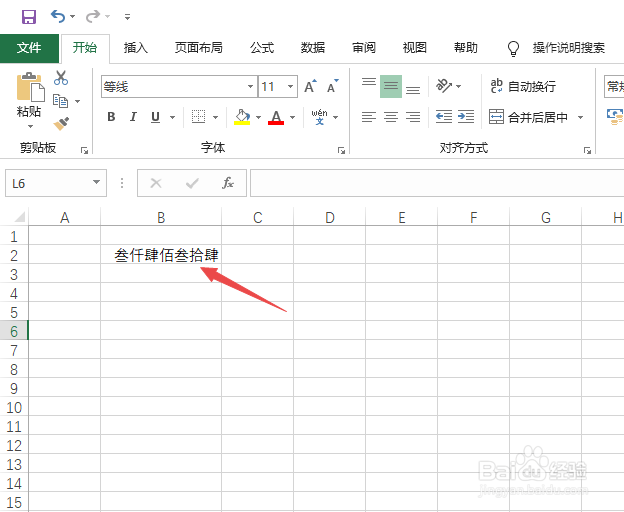The height and width of the screenshot is (512, 624).
Task: Toggle the auto wrap text button
Action: tap(523, 86)
